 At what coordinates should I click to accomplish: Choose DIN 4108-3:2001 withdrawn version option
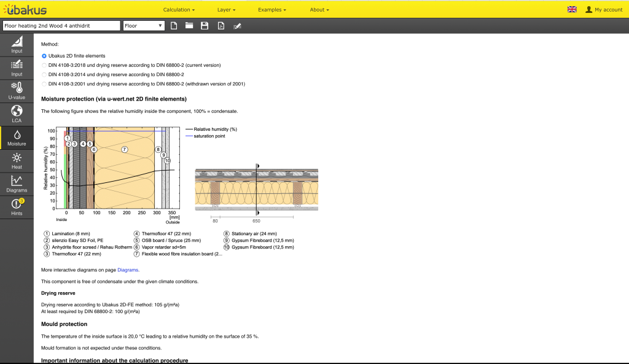click(x=44, y=83)
